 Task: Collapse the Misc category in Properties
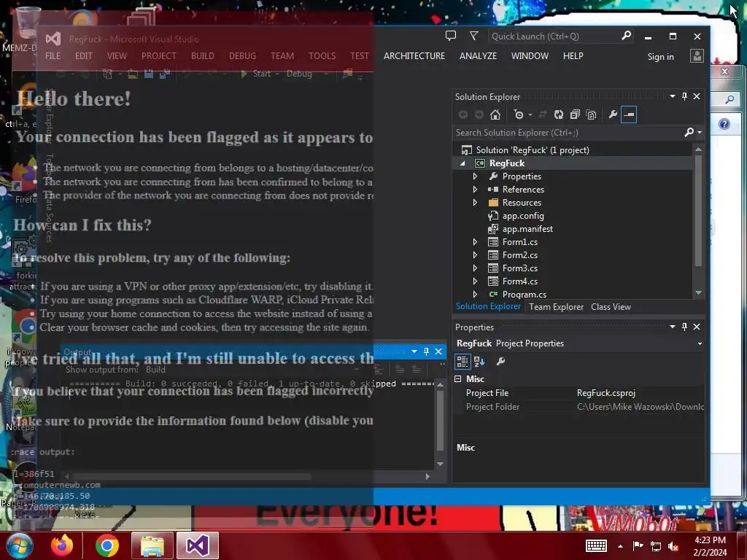point(458,379)
